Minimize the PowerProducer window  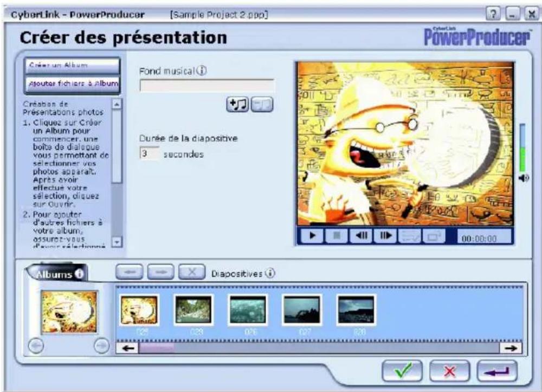pos(513,14)
